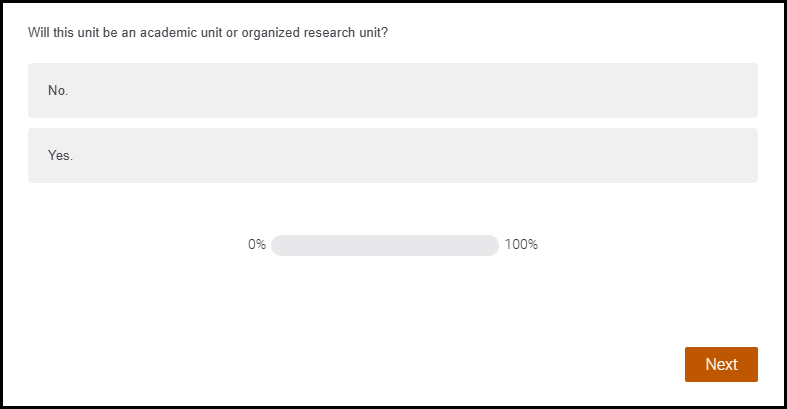The width and height of the screenshot is (787, 409).
Task: Choose the "Yes." answer option
Action: tap(392, 156)
